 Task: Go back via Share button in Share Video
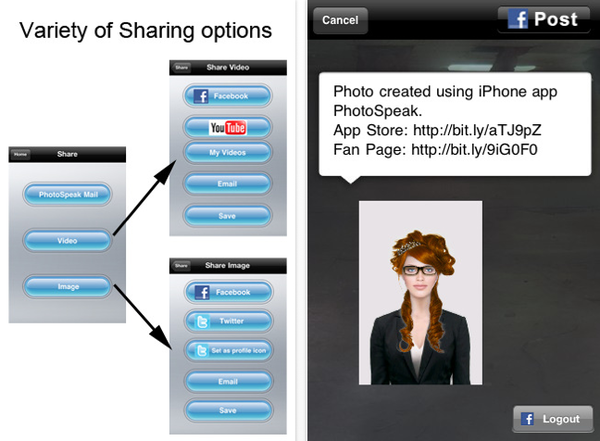(181, 67)
